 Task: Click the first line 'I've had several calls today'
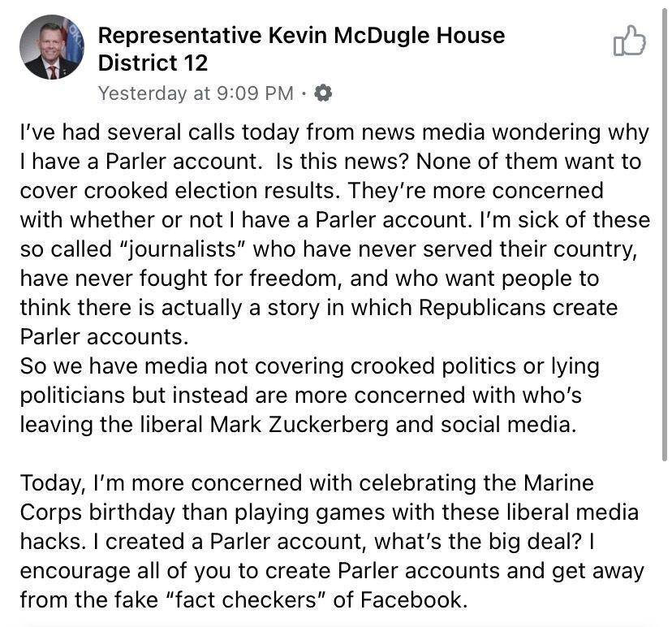(x=334, y=132)
